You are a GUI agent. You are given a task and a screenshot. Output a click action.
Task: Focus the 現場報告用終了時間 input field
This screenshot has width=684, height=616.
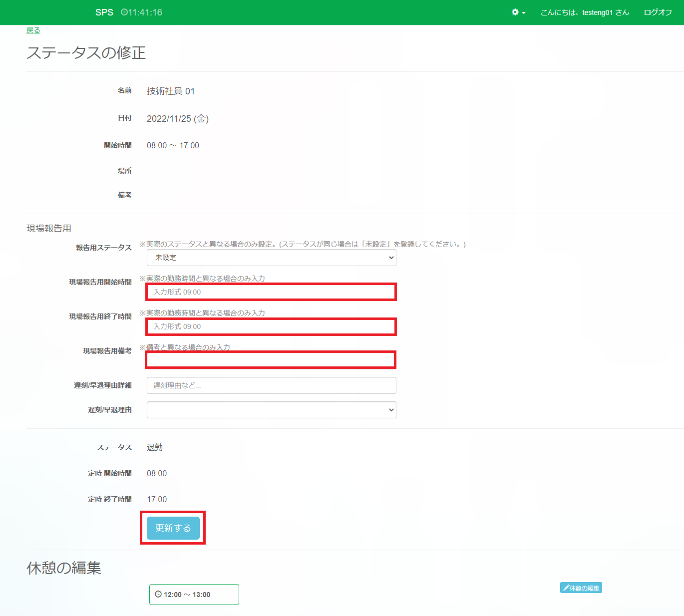point(271,326)
